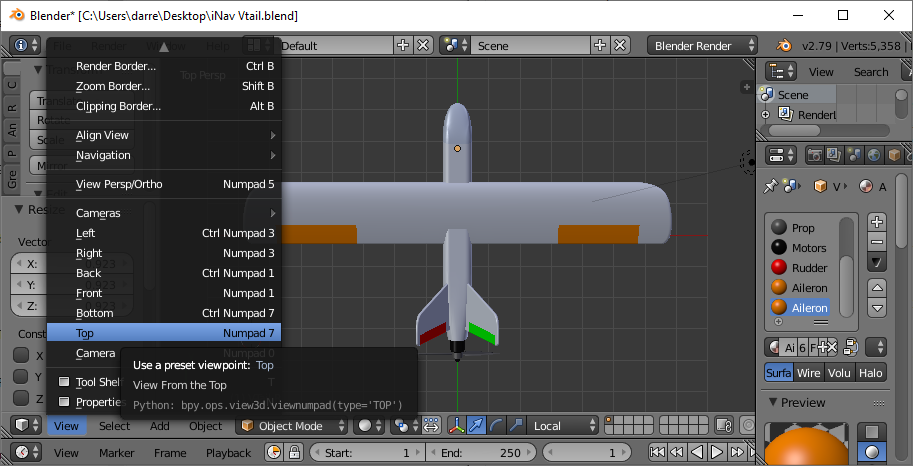Image resolution: width=913 pixels, height=466 pixels.
Task: Delete the current Scene
Action: coord(620,45)
